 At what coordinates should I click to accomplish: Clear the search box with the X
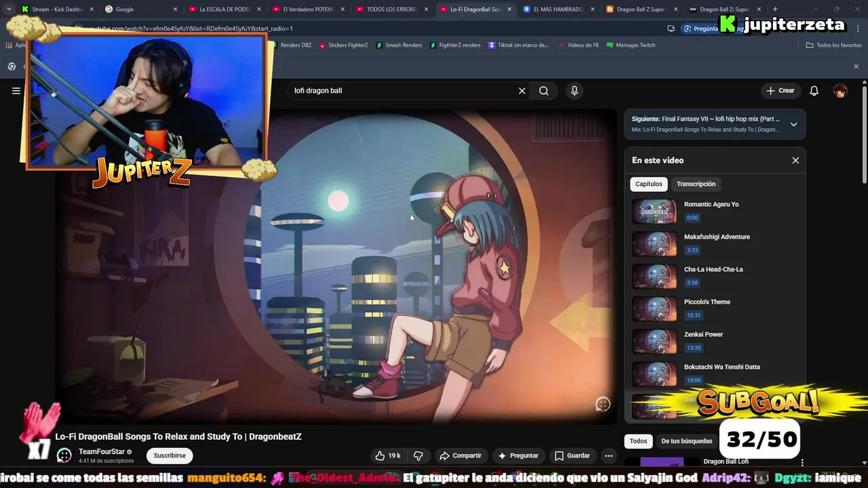click(522, 91)
